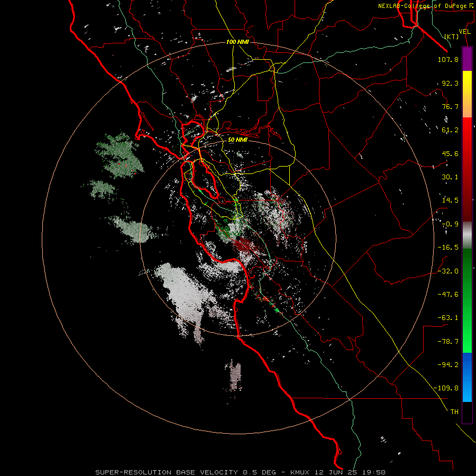Click the 50 NMI range ring label
Screen dimensions: 476x476
pos(237,140)
